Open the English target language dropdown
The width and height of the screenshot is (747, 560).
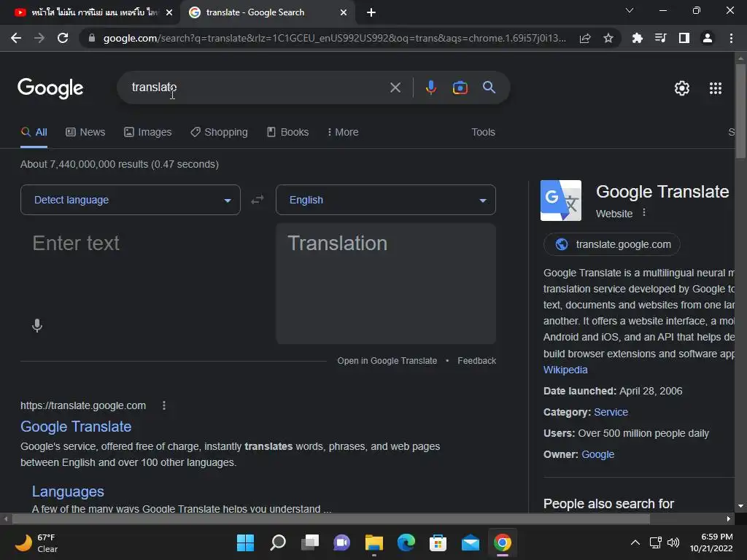click(385, 200)
